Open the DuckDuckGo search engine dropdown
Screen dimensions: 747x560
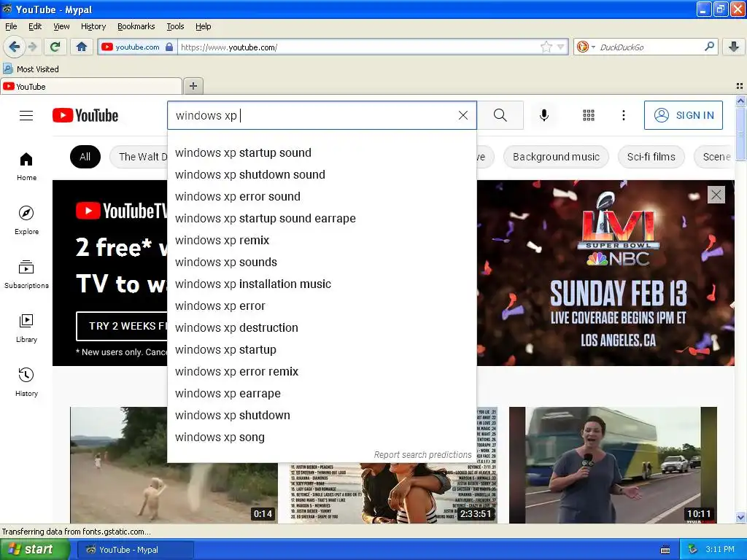pos(586,47)
